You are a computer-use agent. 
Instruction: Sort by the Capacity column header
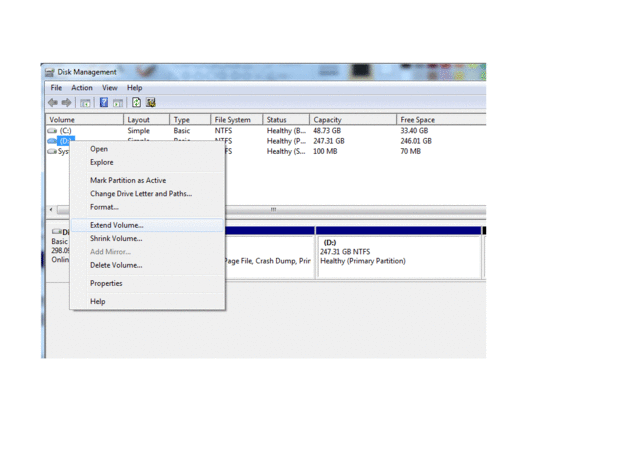(353, 119)
